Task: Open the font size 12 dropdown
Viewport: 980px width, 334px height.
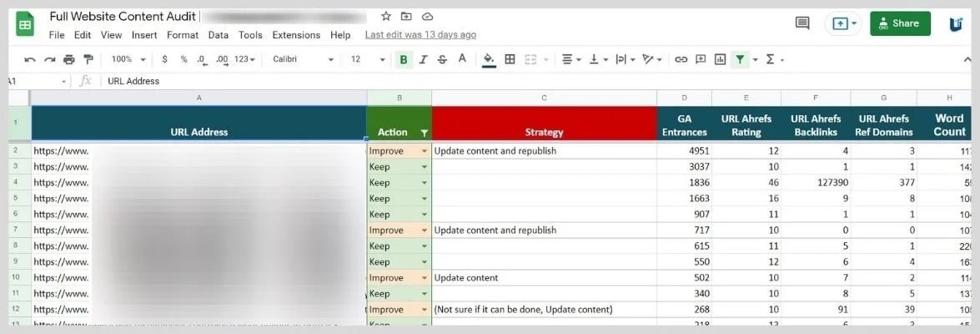Action: pyautogui.click(x=368, y=59)
